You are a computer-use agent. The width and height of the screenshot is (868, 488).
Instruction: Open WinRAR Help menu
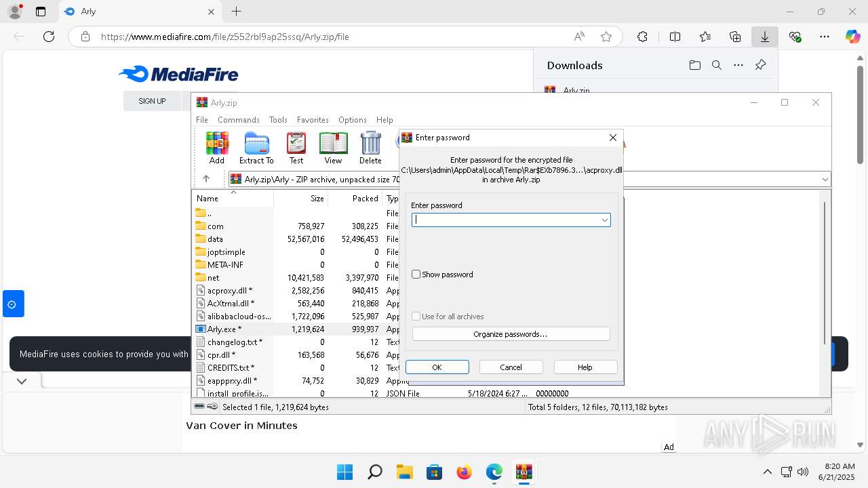pyautogui.click(x=384, y=119)
